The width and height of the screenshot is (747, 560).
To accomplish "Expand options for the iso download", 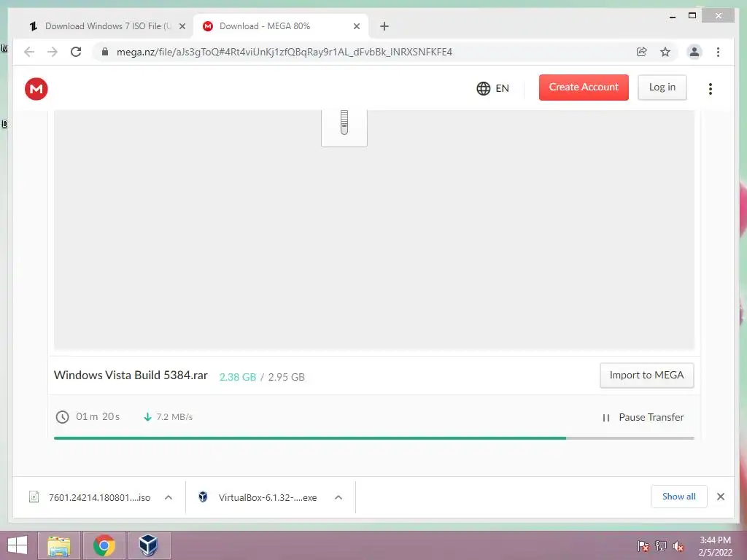I will 169,497.
